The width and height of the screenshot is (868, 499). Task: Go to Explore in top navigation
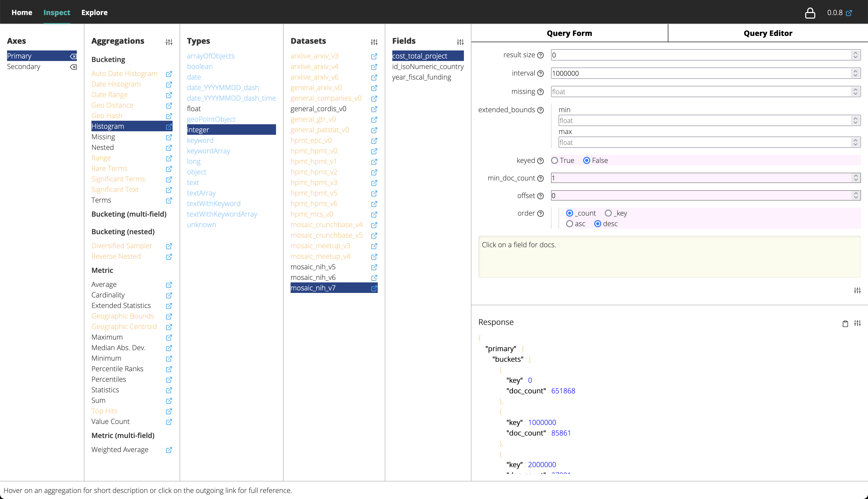pos(94,13)
